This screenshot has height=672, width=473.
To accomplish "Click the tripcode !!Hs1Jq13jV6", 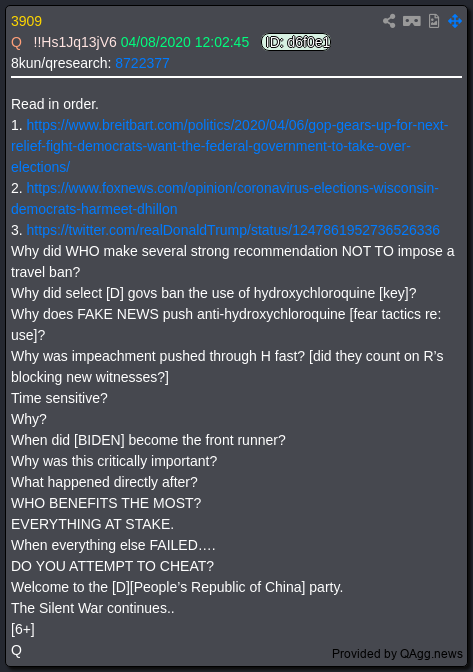I will point(75,42).
